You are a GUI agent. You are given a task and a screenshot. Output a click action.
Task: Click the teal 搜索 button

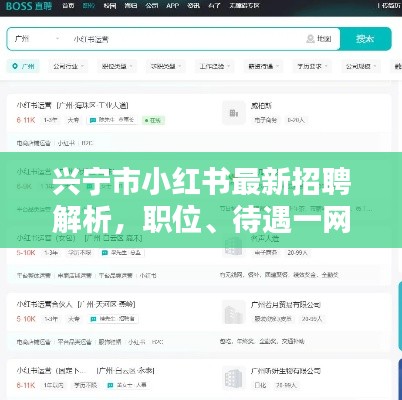pyautogui.click(x=365, y=39)
